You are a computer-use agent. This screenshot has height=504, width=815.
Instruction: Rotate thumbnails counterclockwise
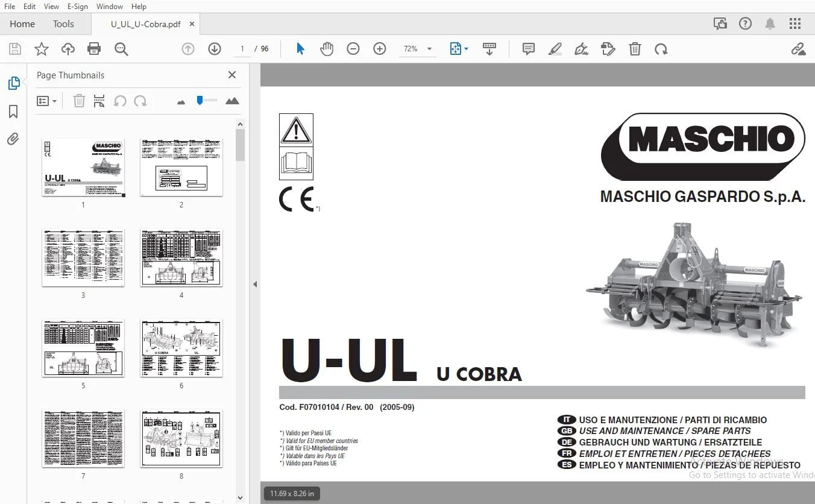point(120,101)
